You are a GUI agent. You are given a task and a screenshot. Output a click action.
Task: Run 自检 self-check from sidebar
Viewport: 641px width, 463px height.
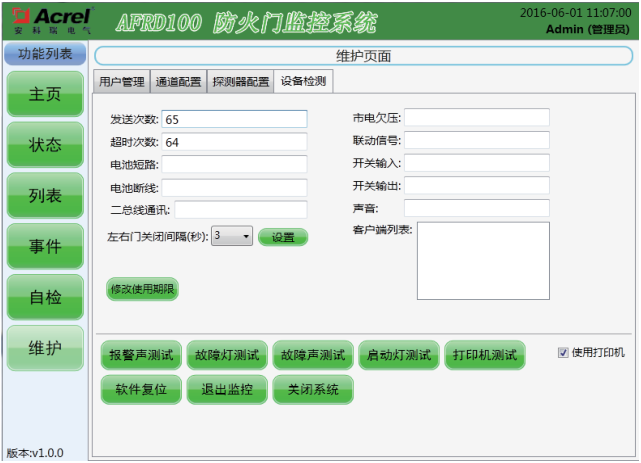pos(44,297)
